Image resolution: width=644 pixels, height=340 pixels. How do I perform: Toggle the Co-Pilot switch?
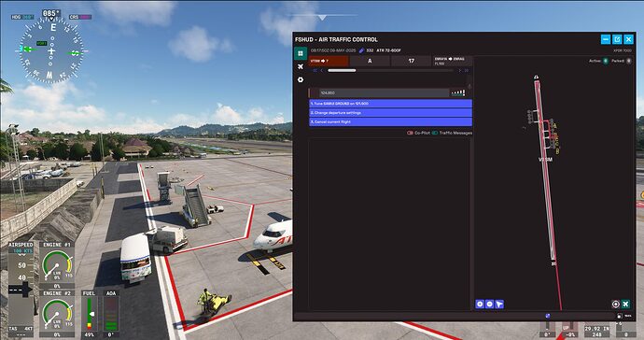[x=410, y=133]
